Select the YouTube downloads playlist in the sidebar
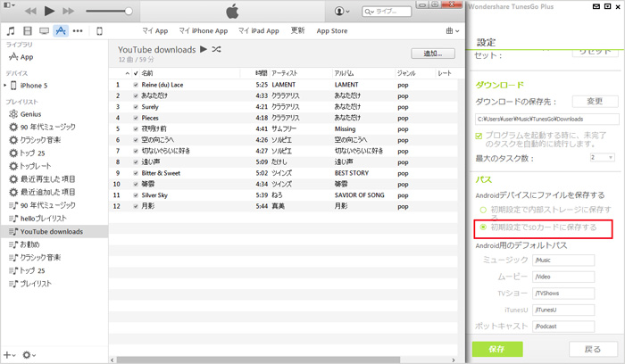This screenshot has width=625, height=364. 54,231
